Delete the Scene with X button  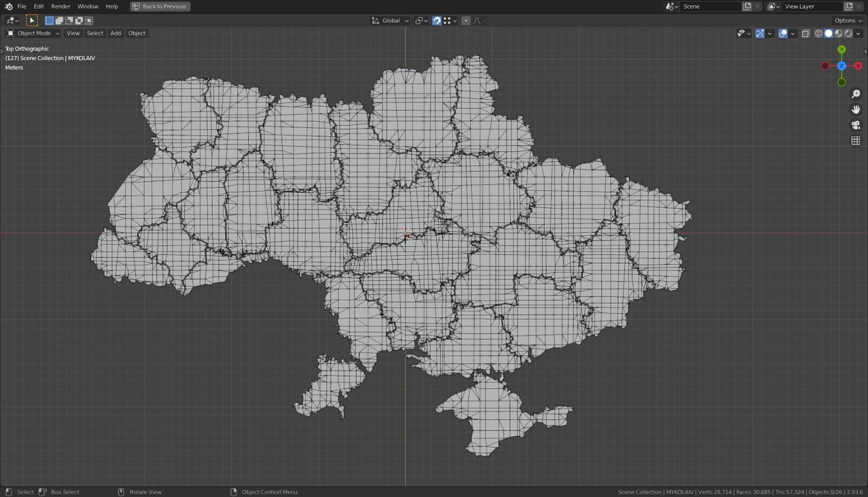click(757, 6)
